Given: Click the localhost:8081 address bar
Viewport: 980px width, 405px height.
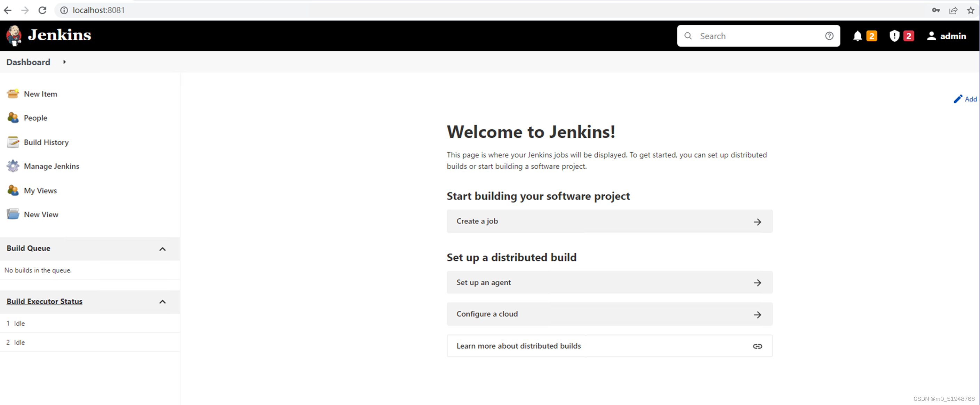Looking at the screenshot, I should (98, 10).
